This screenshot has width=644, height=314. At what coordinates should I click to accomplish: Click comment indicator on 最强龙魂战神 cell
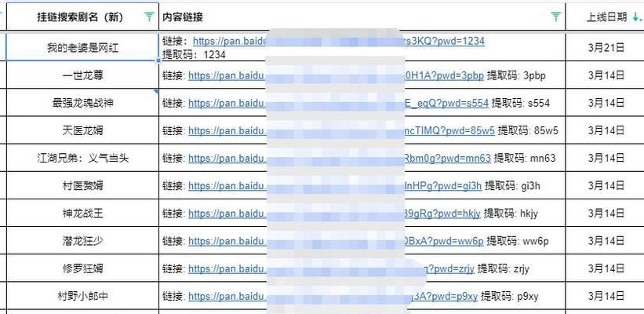pos(156,92)
